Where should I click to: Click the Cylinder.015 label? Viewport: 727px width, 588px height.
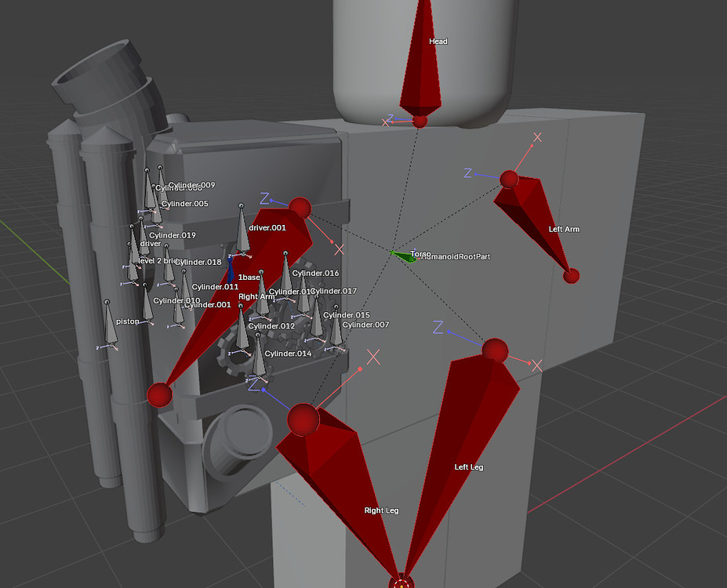[347, 315]
